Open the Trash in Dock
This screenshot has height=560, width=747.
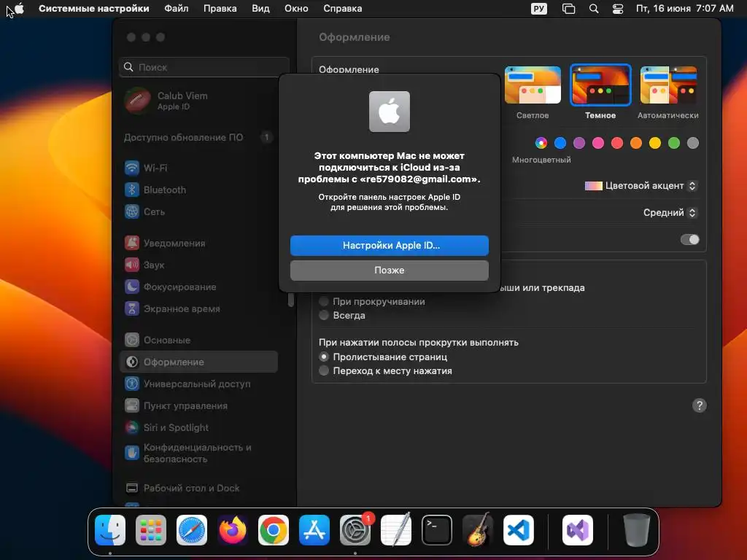tap(636, 530)
